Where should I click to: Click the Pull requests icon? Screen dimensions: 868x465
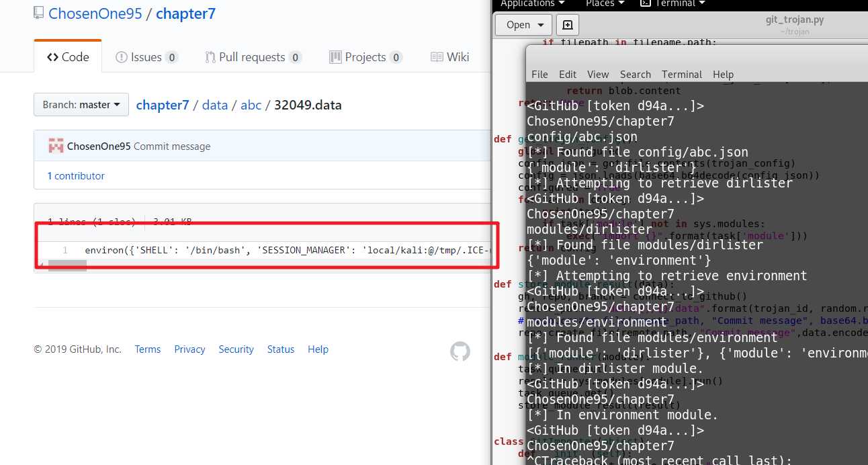coord(210,57)
